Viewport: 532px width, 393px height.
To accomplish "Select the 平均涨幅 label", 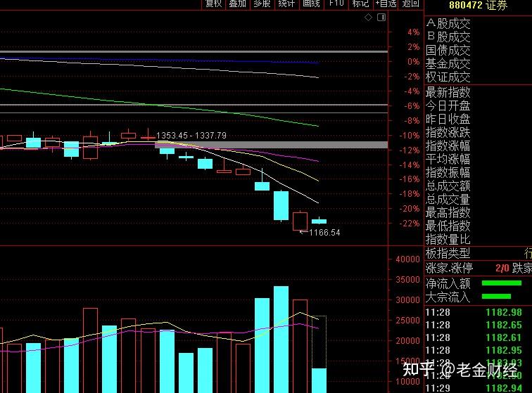I will coord(448,159).
